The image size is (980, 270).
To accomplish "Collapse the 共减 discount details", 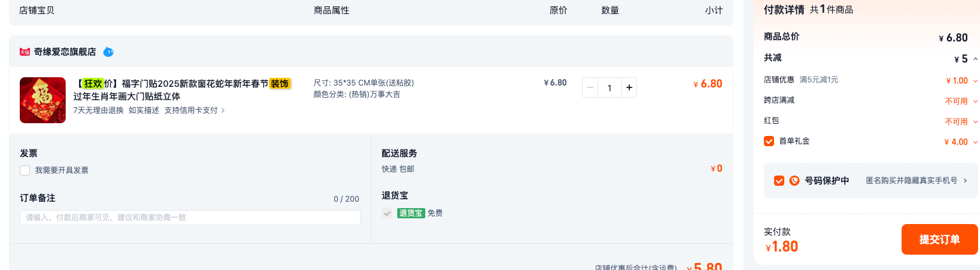I will pos(975,59).
